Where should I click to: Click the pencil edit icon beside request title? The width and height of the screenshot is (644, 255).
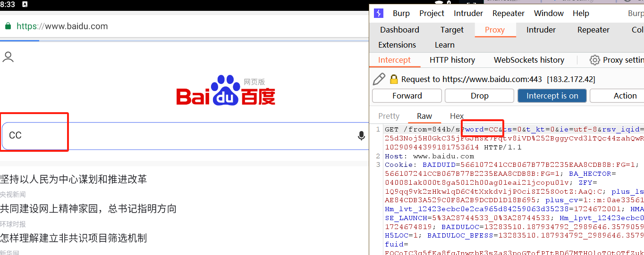pyautogui.click(x=379, y=79)
